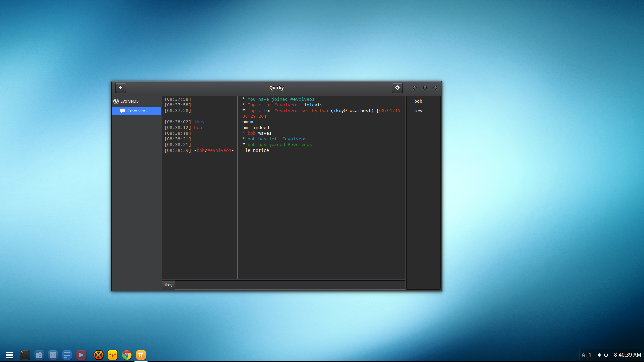
Task: Click the 'hmm indeed' chat message
Action: 256,128
